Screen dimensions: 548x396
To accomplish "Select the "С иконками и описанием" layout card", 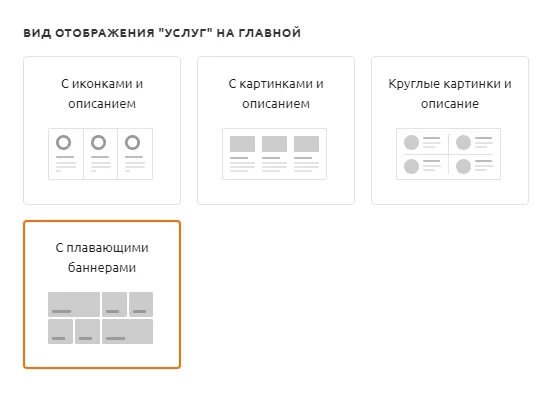I will tap(102, 130).
